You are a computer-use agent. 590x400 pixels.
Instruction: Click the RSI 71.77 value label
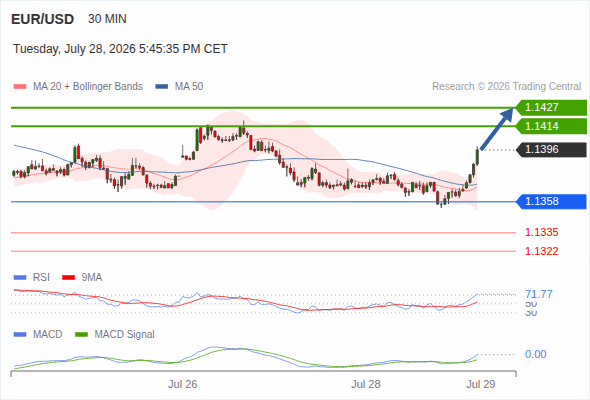539,294
